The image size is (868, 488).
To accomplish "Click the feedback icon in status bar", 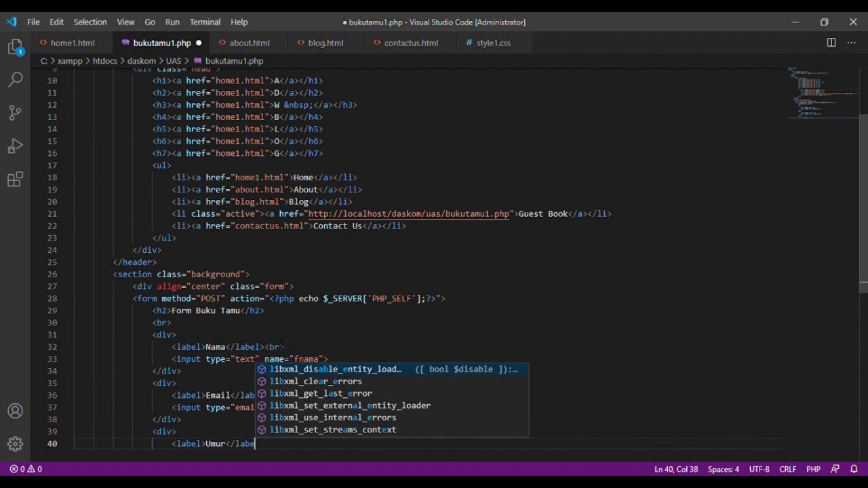I will point(835,469).
